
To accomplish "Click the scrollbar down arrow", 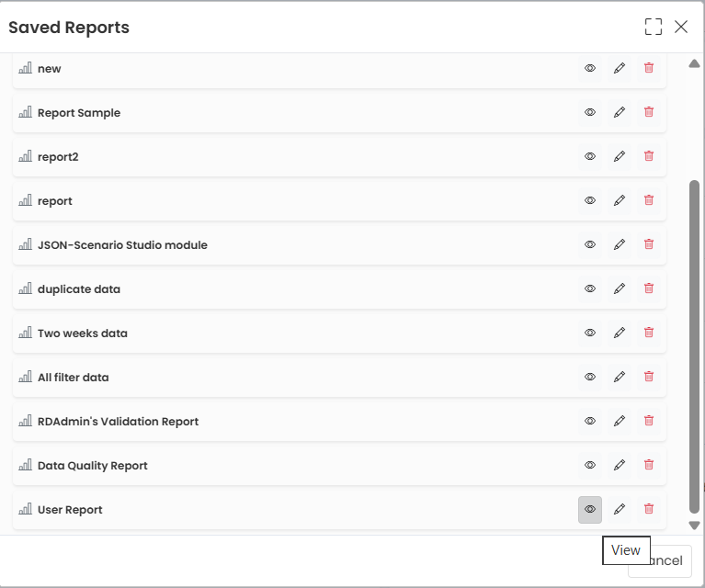I will 694,525.
